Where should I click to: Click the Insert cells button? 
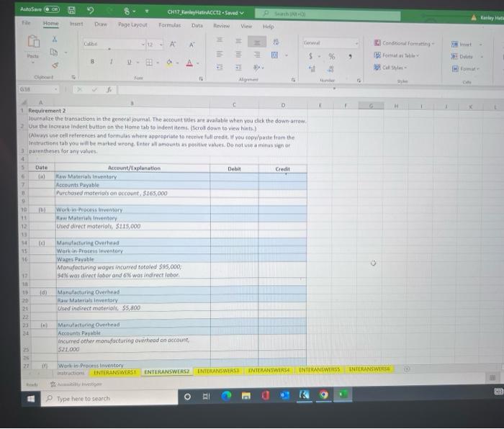462,45
